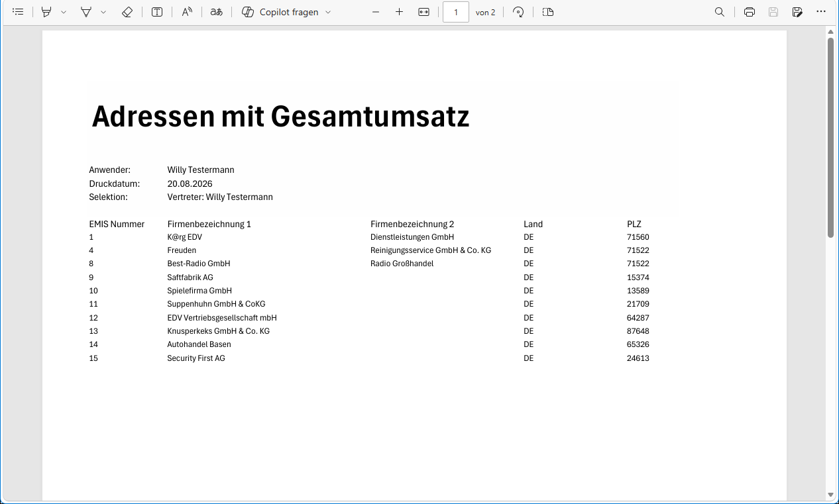
Task: Click the postal code 65326
Action: 638,344
